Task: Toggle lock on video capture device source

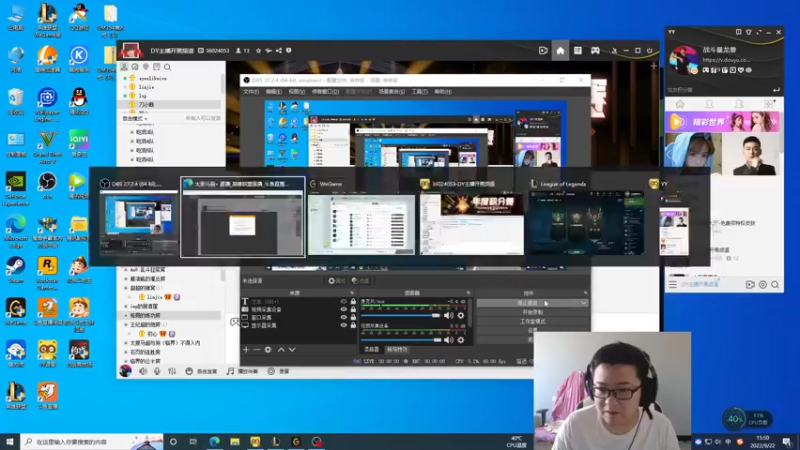Action: pyautogui.click(x=353, y=309)
